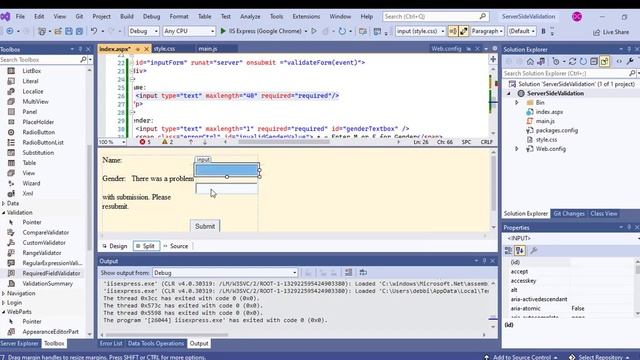
Task: Click the Gender text input in design view
Action: (227, 189)
